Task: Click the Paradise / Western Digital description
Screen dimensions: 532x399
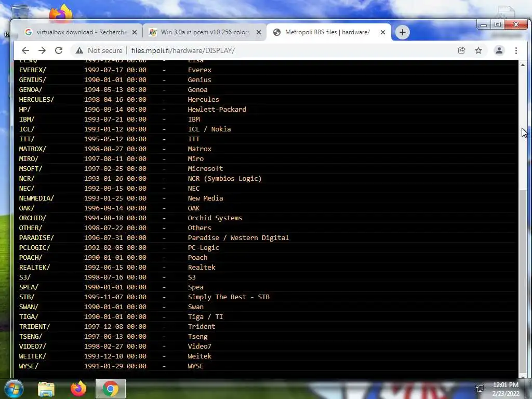Action: [238, 237]
